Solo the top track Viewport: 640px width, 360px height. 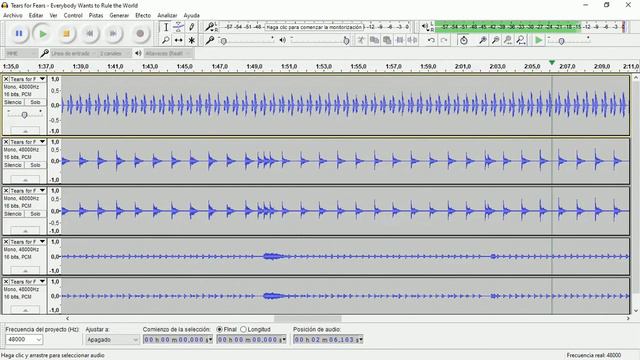(35, 102)
